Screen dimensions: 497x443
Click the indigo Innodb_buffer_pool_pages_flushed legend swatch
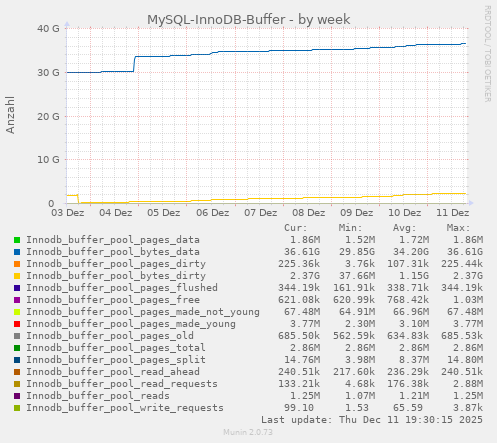(17, 288)
